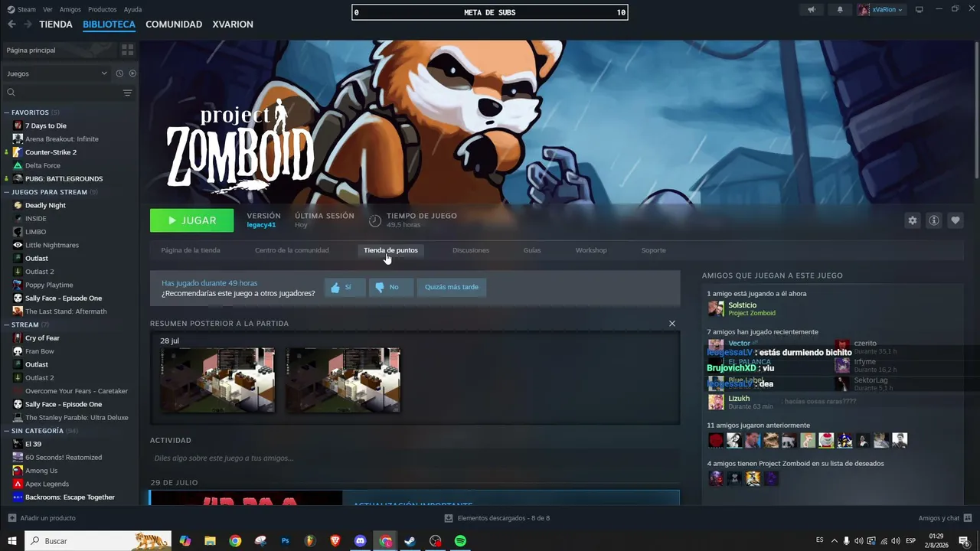This screenshot has height=551, width=980.
Task: Open Spotify from the taskbar
Action: coord(460,541)
